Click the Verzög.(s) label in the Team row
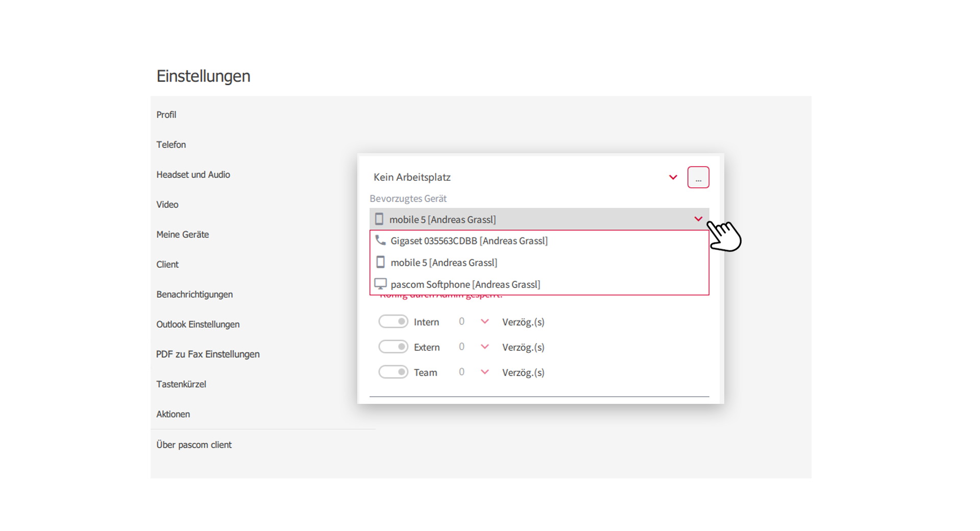 pyautogui.click(x=523, y=373)
